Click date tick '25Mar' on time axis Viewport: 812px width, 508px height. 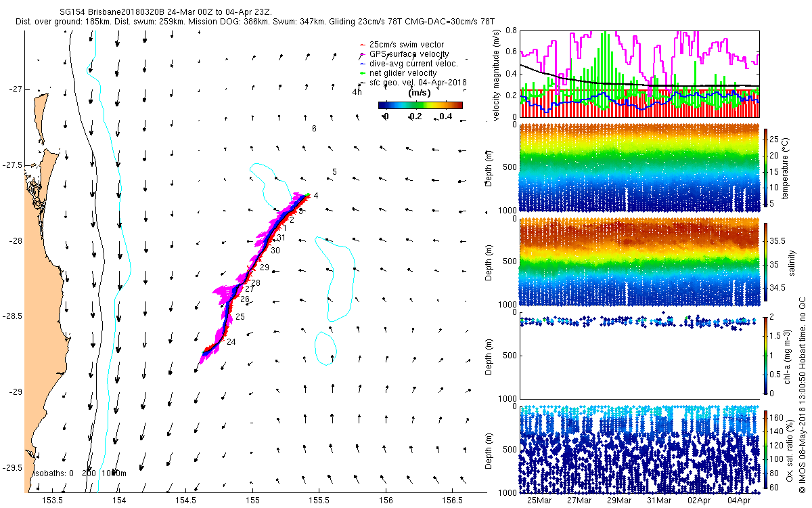pos(539,501)
